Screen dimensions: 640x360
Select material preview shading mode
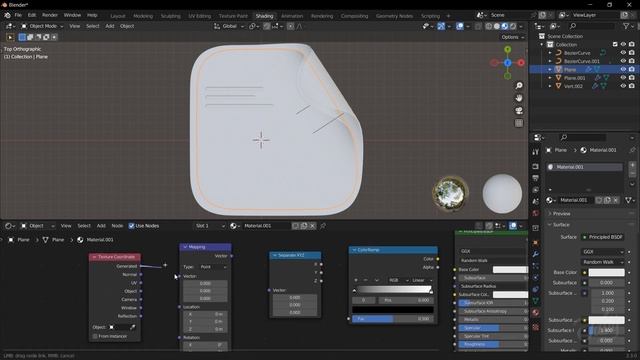(505, 26)
